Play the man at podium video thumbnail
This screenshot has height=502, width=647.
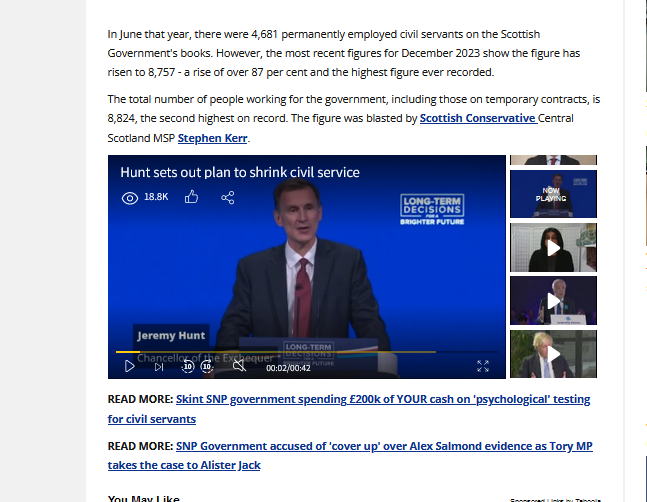(553, 301)
